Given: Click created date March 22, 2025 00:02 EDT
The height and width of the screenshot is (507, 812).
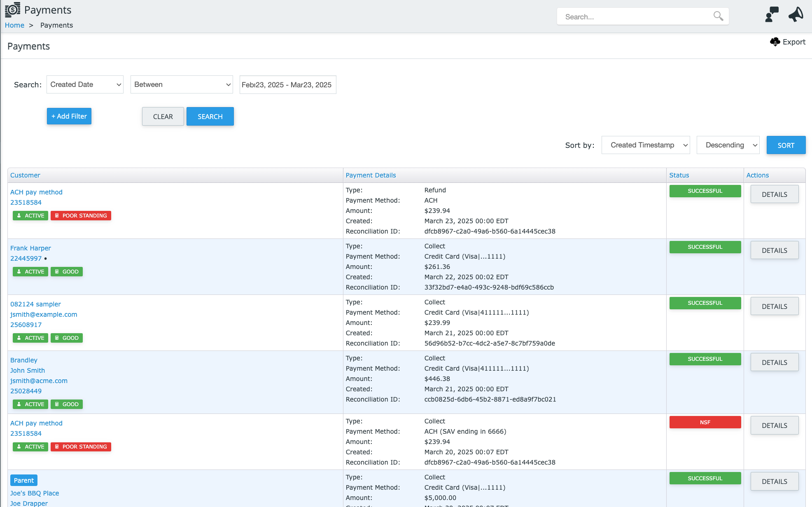Looking at the screenshot, I should click(467, 277).
